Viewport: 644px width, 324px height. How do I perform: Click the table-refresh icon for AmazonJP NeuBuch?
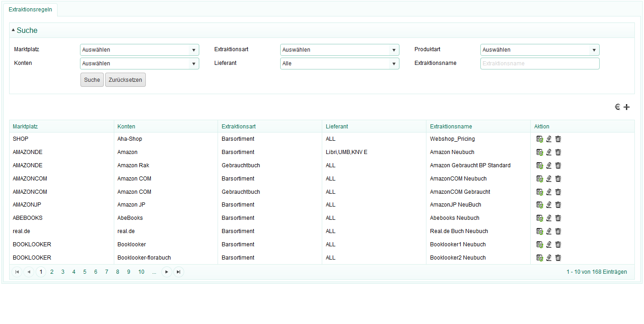[x=540, y=205]
